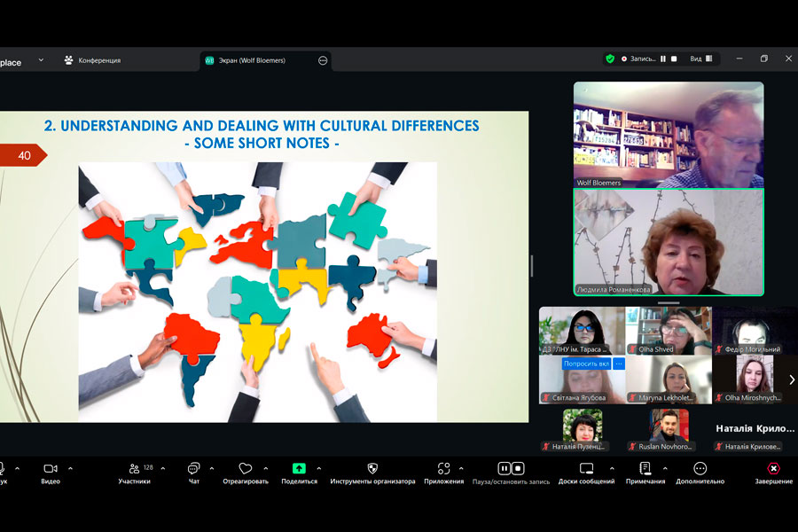Click the green Поделиться share screen icon
The width and height of the screenshot is (798, 532).
pyautogui.click(x=299, y=469)
